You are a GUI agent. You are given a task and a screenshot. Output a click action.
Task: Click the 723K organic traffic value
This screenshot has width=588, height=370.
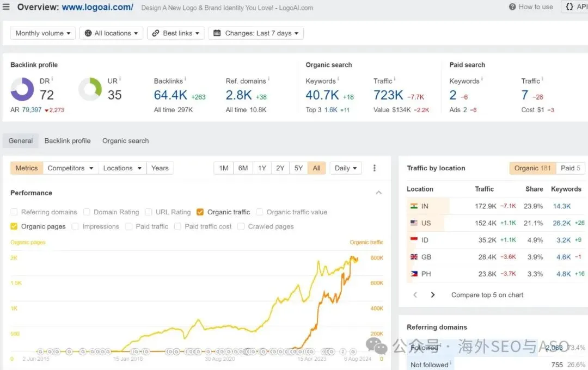(388, 95)
